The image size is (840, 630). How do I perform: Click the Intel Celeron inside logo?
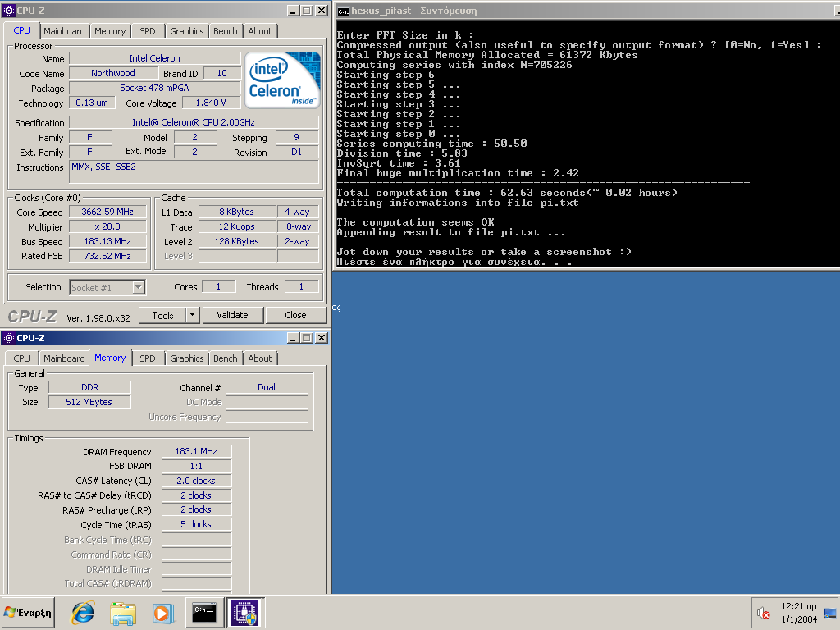coord(282,80)
